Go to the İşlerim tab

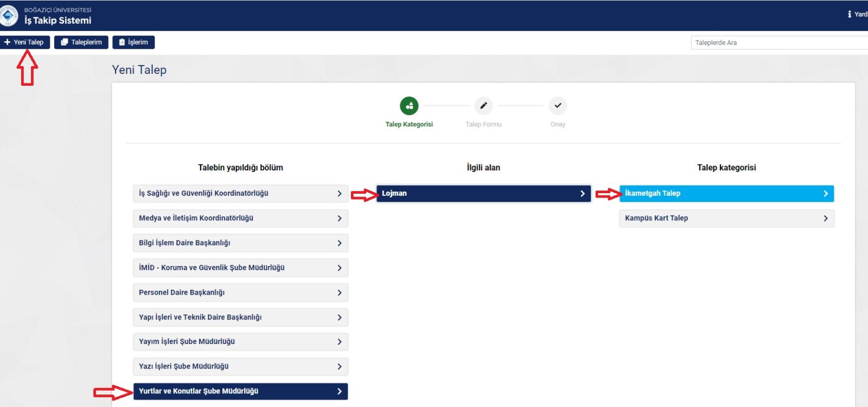click(x=133, y=42)
